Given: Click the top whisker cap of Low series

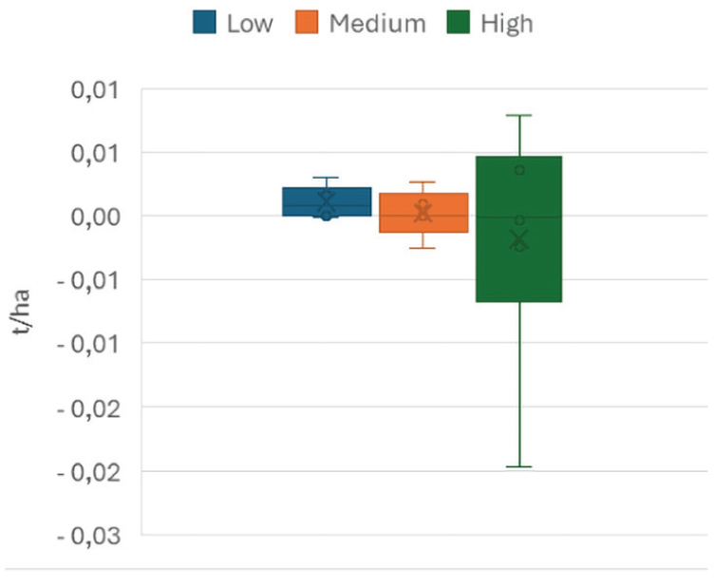Looking at the screenshot, I should click(327, 178).
